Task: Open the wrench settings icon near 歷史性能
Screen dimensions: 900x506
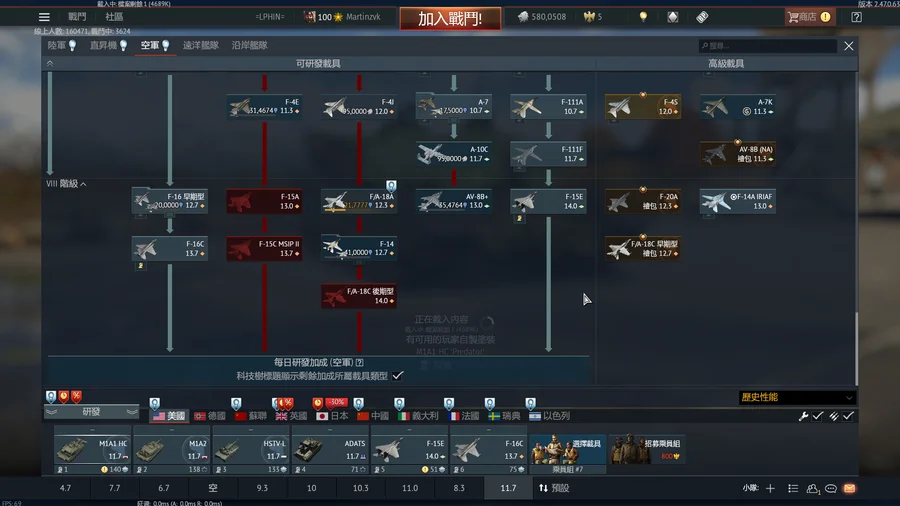Action: click(803, 416)
